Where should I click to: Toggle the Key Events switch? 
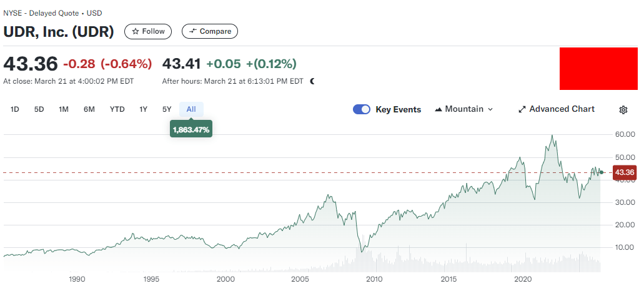(362, 109)
